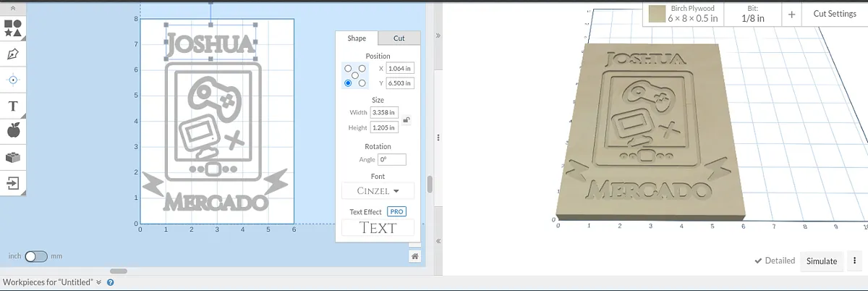Screen dimensions: 868x291
Task: Open the Cinzel font dropdown
Action: pos(378,191)
